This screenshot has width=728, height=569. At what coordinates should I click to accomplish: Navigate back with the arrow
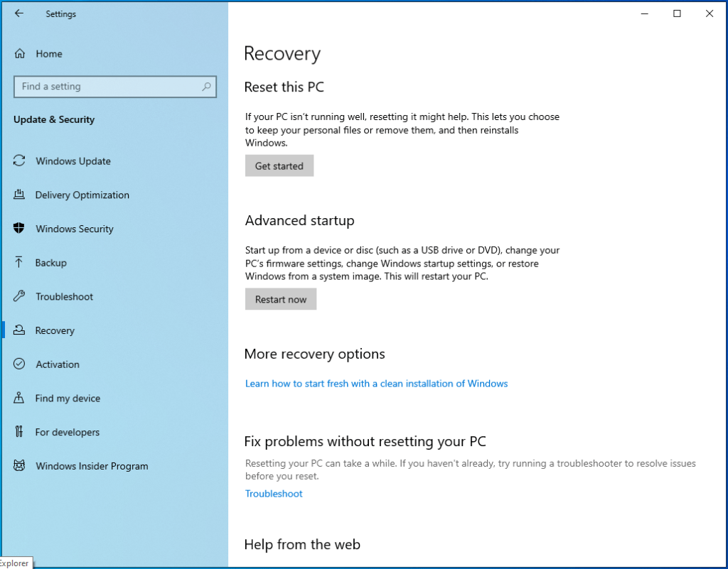click(x=18, y=13)
